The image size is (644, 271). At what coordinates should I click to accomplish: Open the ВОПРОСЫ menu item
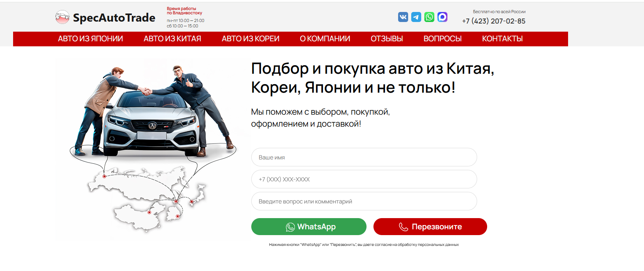coord(442,39)
